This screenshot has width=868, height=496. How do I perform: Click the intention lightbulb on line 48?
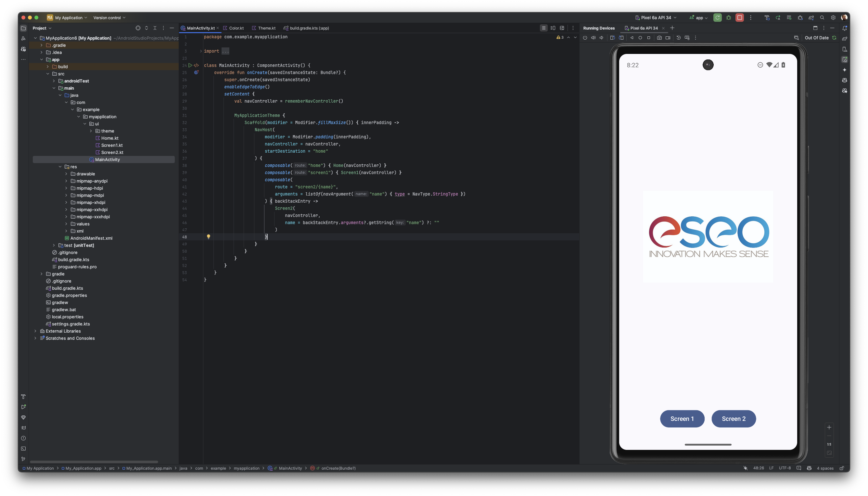tap(209, 237)
